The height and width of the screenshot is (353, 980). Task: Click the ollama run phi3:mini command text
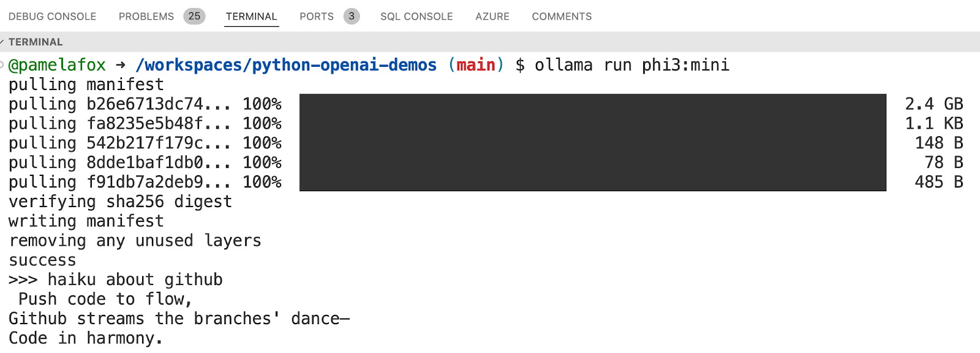coord(631,65)
